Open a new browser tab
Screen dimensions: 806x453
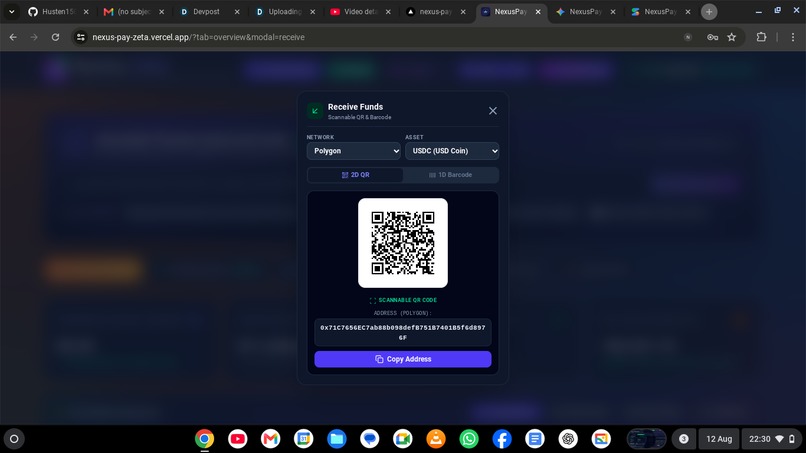(x=709, y=11)
